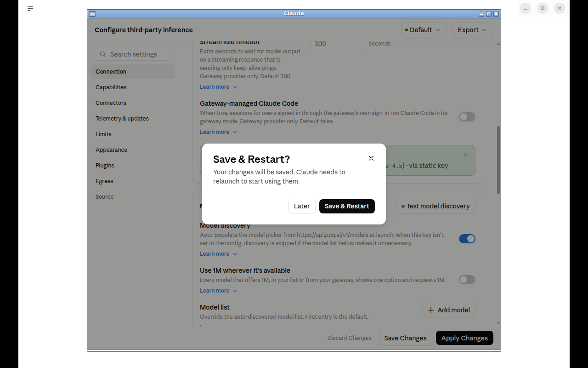588x368 pixels.
Task: Open Connectors settings section
Action: click(133, 103)
